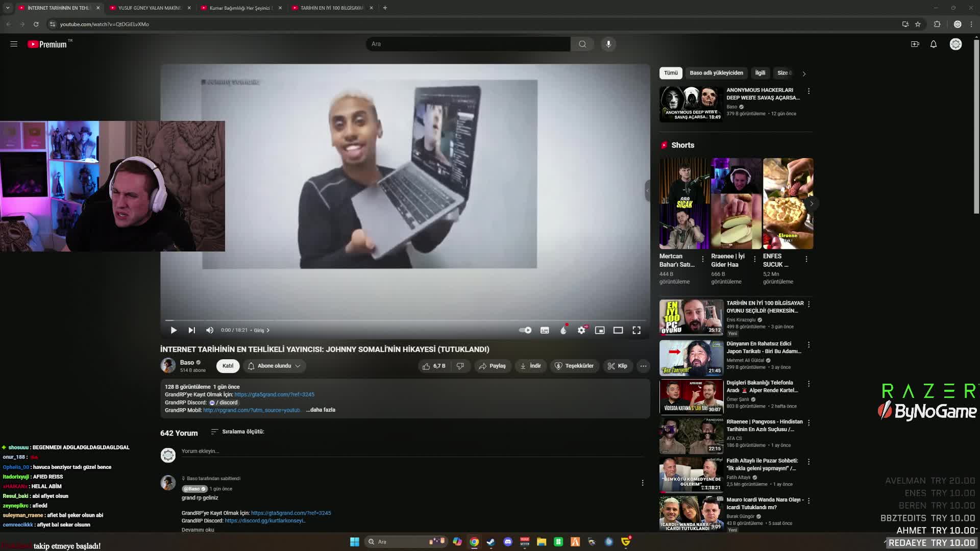Start voice search with microphone
The image size is (980, 551).
(608, 44)
